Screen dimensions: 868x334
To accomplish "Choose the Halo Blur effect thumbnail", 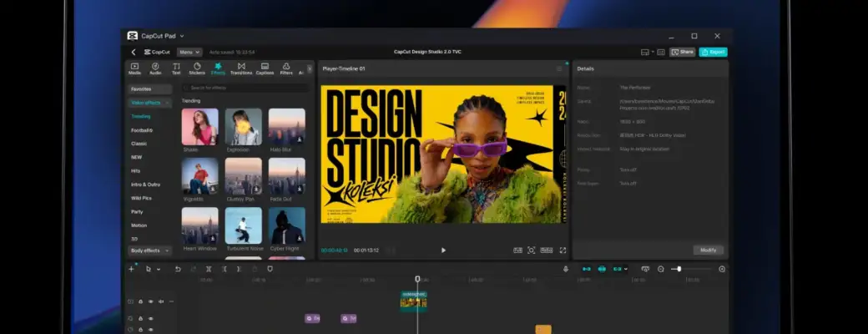I will click(x=287, y=126).
